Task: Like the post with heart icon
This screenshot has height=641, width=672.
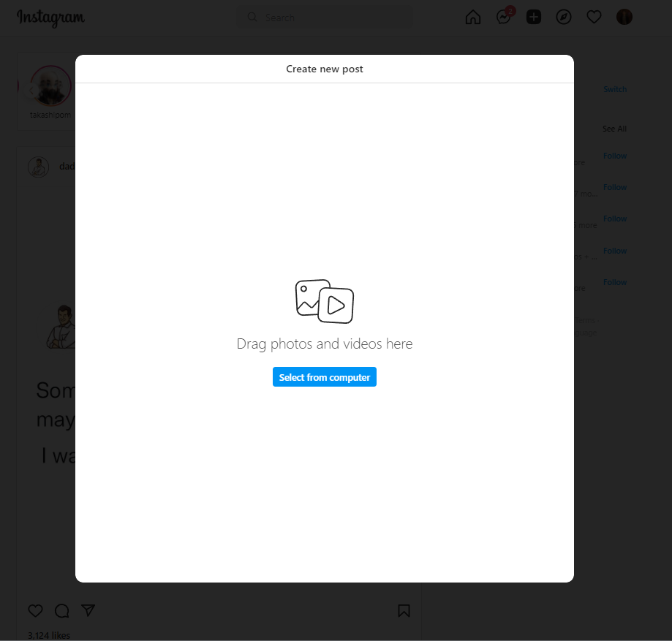Action: 36,610
